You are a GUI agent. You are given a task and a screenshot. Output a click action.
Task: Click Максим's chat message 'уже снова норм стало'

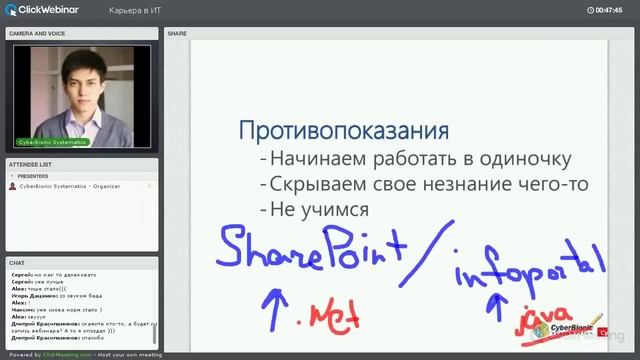(x=57, y=310)
